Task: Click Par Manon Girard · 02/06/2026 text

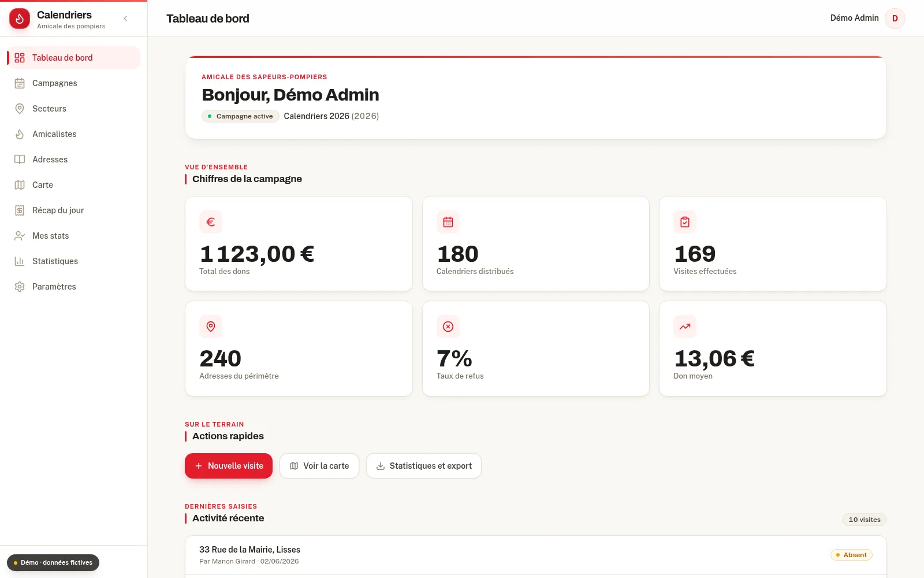Action: (x=249, y=561)
